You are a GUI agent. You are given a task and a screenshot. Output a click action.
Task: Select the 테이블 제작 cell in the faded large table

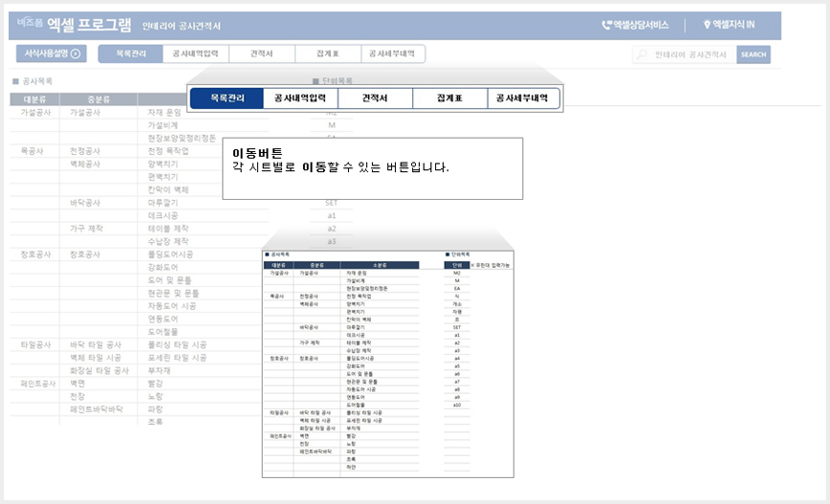point(167,229)
